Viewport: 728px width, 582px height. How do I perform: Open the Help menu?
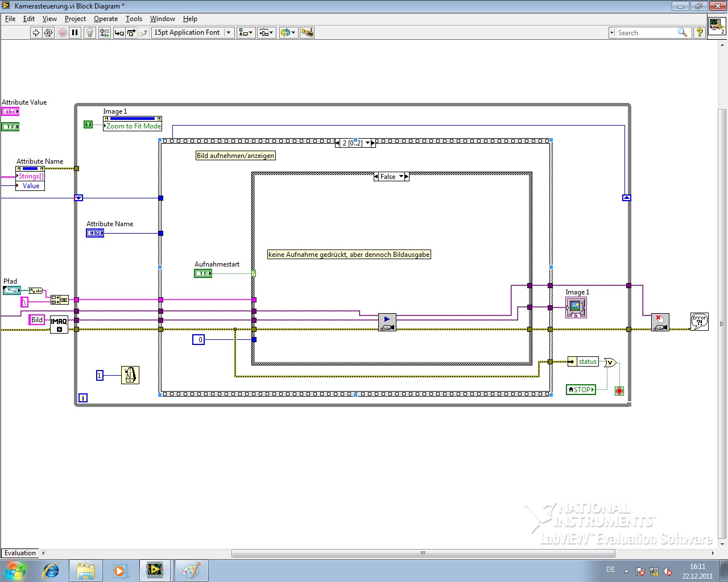click(190, 19)
